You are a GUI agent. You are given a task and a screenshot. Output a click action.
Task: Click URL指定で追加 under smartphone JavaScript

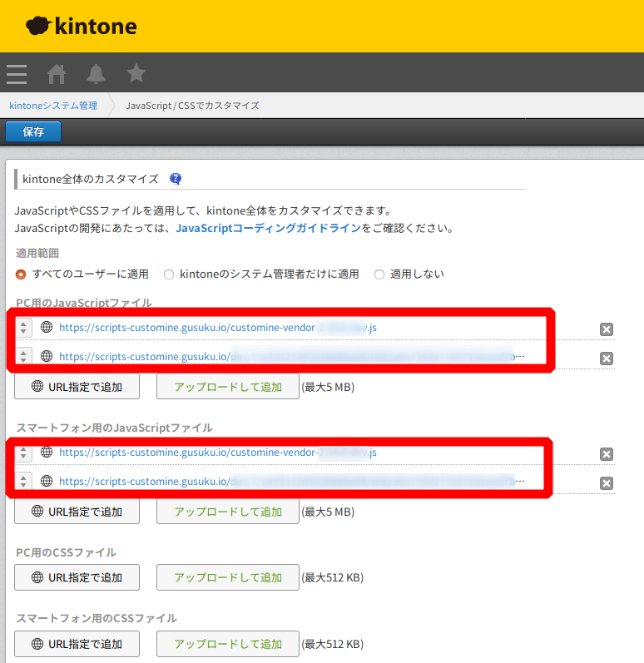(x=77, y=512)
